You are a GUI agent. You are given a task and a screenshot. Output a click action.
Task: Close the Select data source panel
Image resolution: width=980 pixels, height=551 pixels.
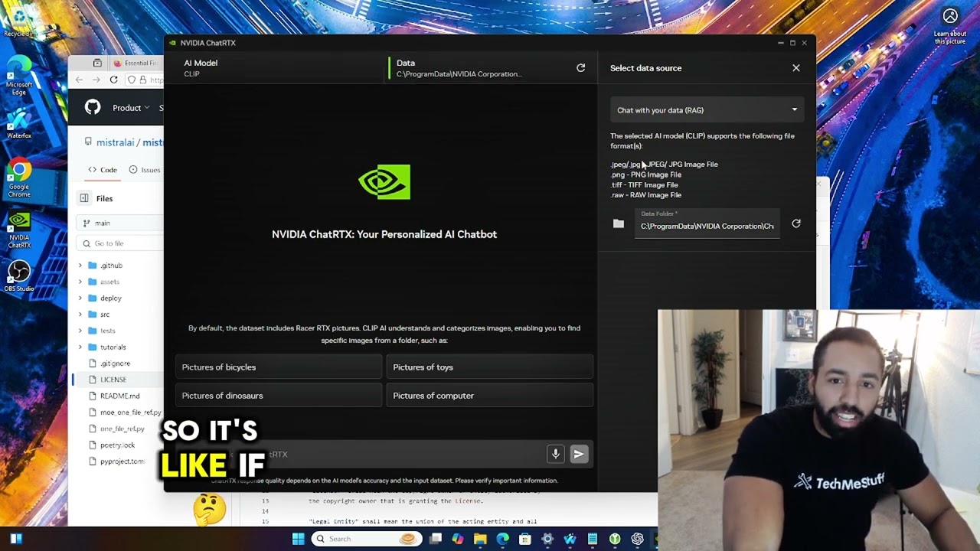point(796,68)
